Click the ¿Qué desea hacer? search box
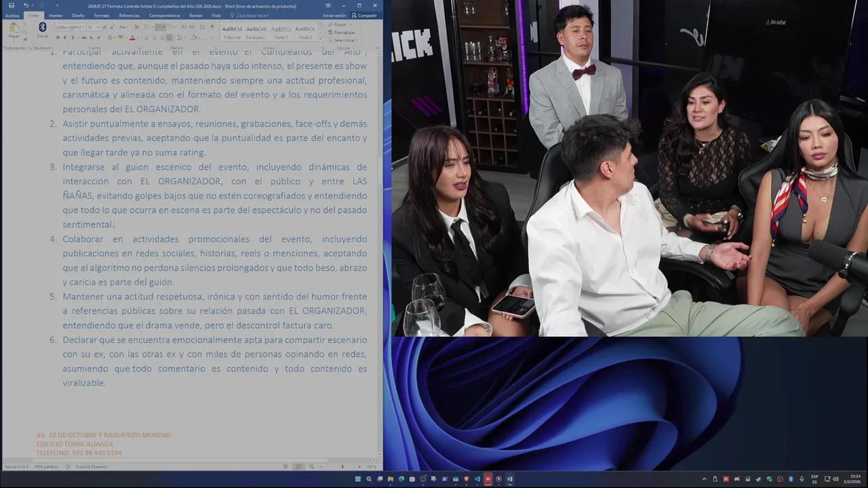This screenshot has height=488, width=868. pos(250,16)
